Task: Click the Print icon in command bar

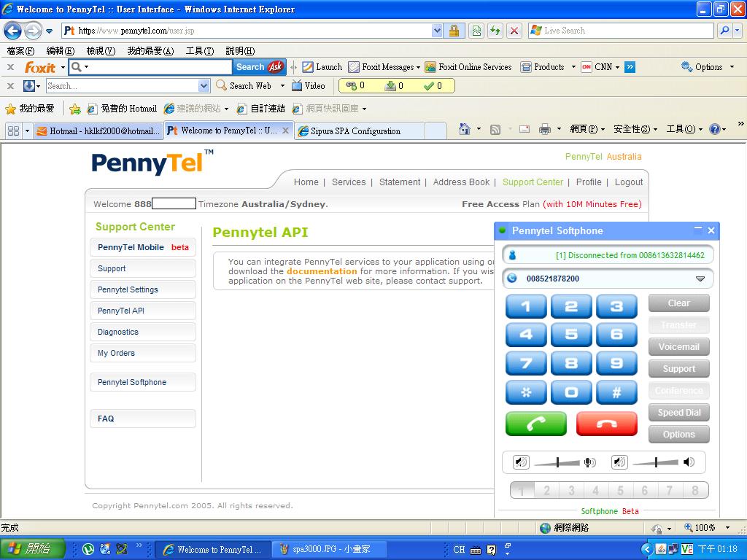Action: (x=544, y=129)
